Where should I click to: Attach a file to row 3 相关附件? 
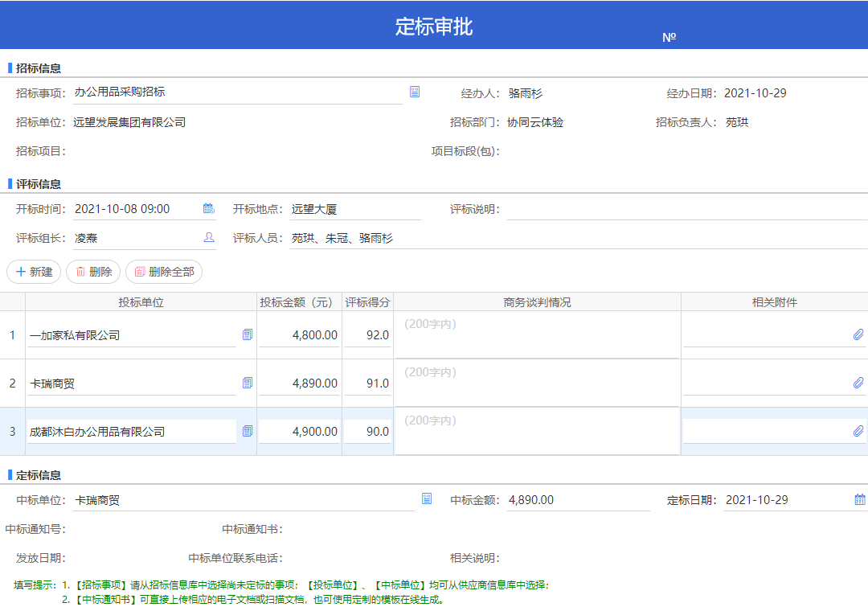point(858,431)
